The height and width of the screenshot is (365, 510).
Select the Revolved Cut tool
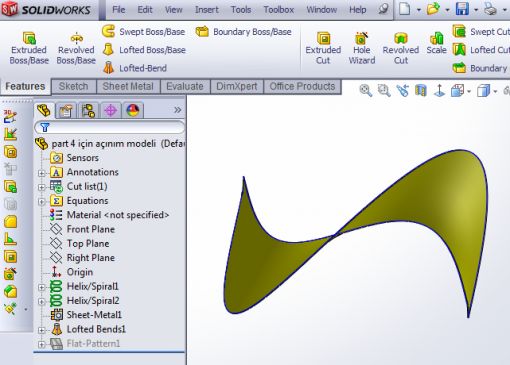click(x=401, y=48)
